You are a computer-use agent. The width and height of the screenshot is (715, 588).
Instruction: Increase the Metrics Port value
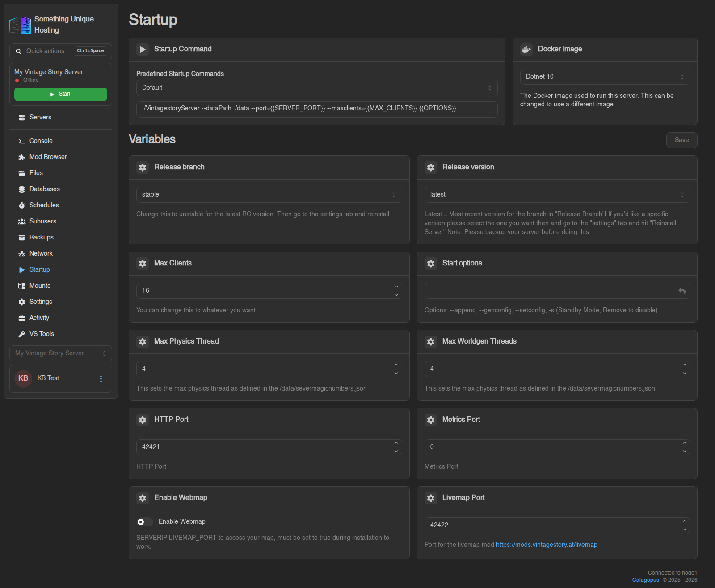coord(685,443)
